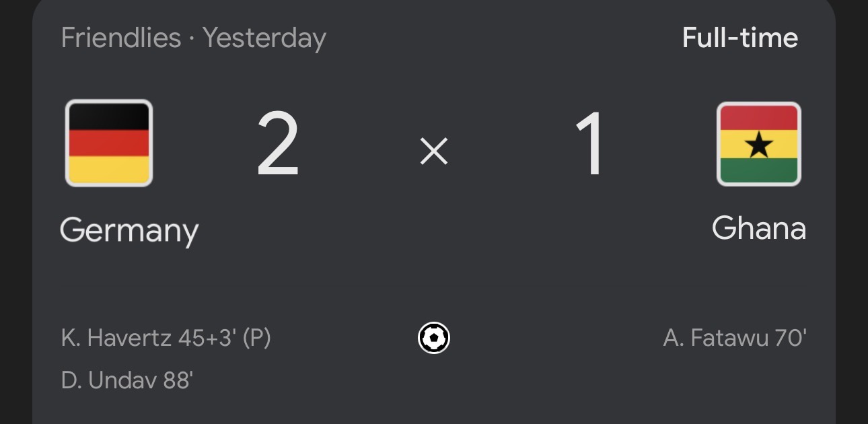Click the soccer ball goals icon
The width and height of the screenshot is (868, 424).
[x=434, y=338]
